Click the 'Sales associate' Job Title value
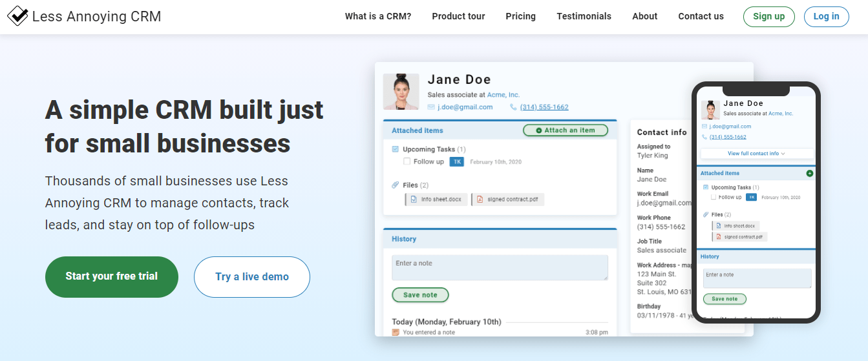 pos(662,251)
